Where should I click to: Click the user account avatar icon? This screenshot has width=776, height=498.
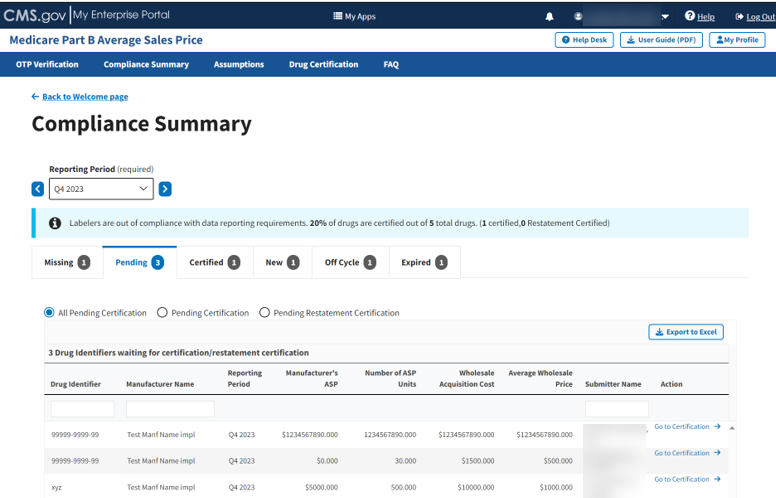click(x=578, y=16)
